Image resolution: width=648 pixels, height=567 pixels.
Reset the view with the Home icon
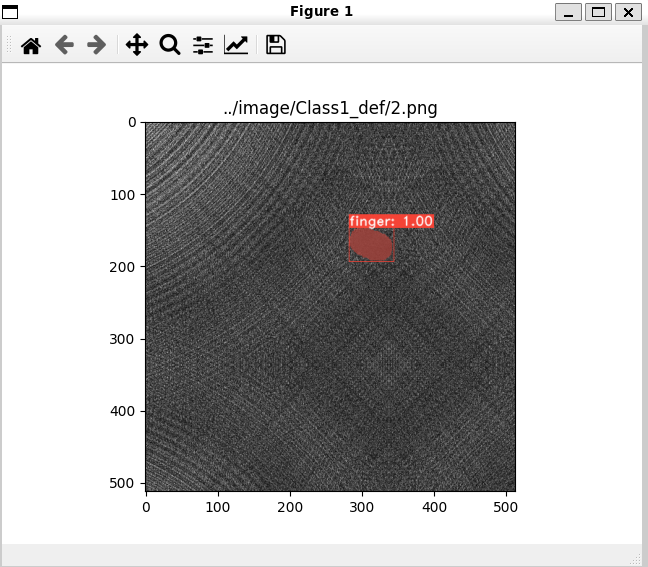31,45
